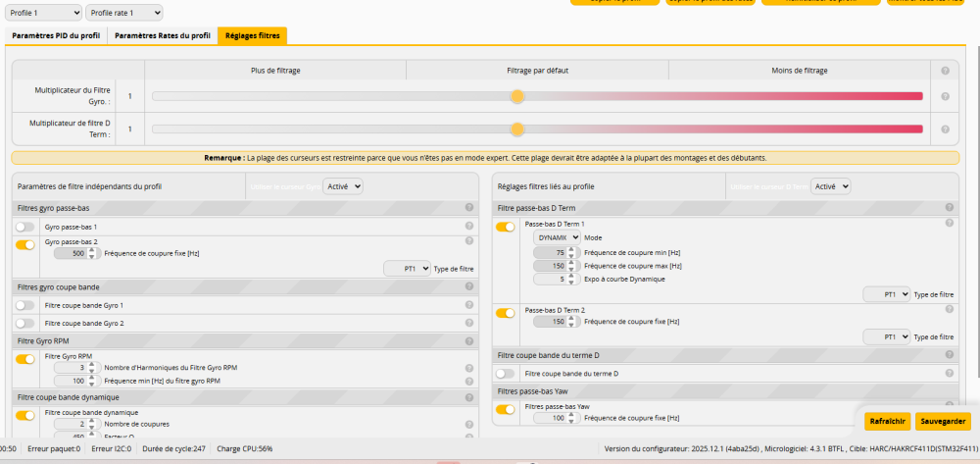Open the Profile rate 1 dropdown
Image resolution: width=980 pixels, height=464 pixels.
pos(124,13)
